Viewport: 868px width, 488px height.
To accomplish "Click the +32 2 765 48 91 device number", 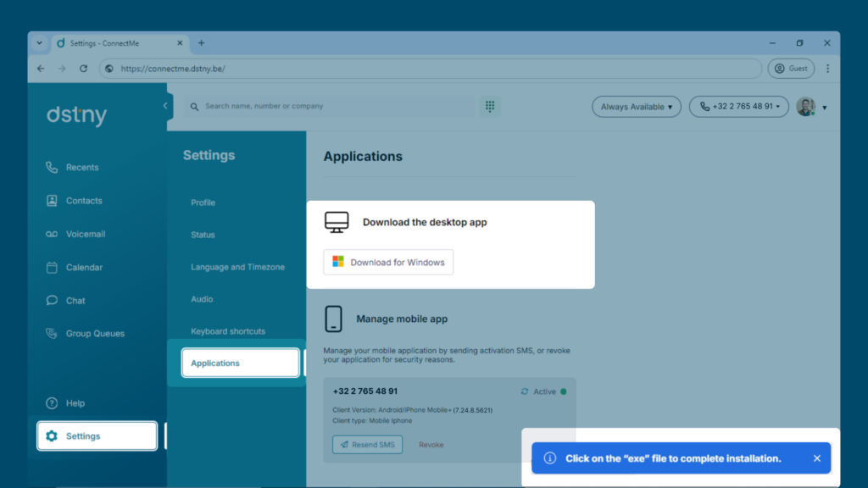I will [x=364, y=391].
